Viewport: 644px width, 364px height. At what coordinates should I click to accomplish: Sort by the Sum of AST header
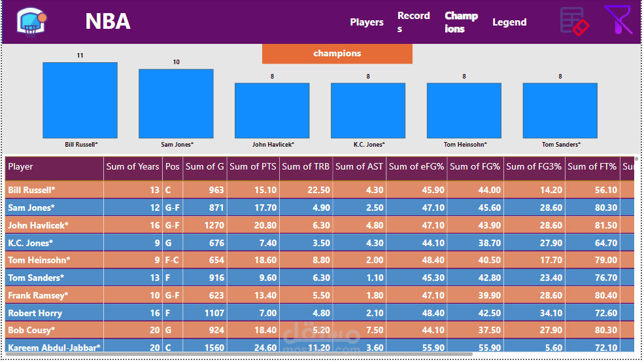click(x=360, y=168)
